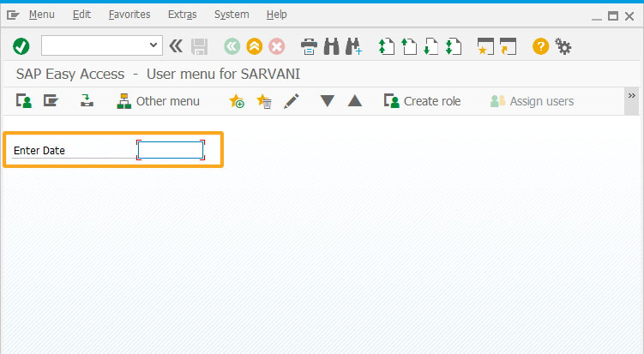Expand the toolbar overflow chevron

(632, 96)
